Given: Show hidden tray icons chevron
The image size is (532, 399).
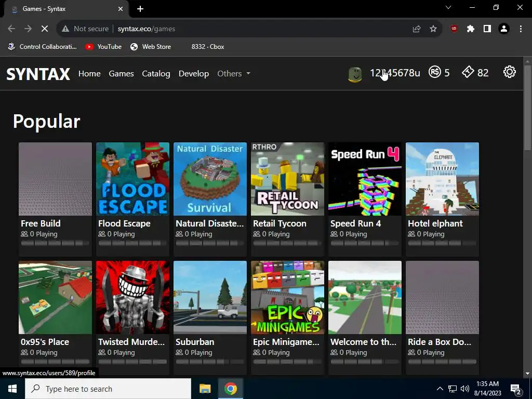Looking at the screenshot, I should pos(440,389).
